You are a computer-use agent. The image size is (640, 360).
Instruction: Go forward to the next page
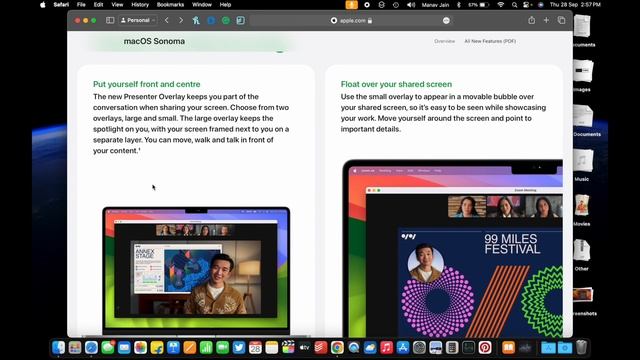point(181,20)
